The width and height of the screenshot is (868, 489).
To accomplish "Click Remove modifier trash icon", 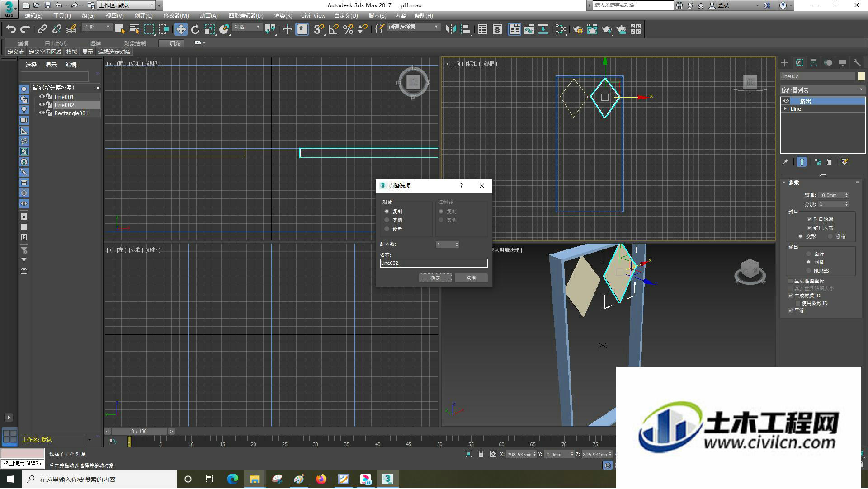I will tap(829, 162).
